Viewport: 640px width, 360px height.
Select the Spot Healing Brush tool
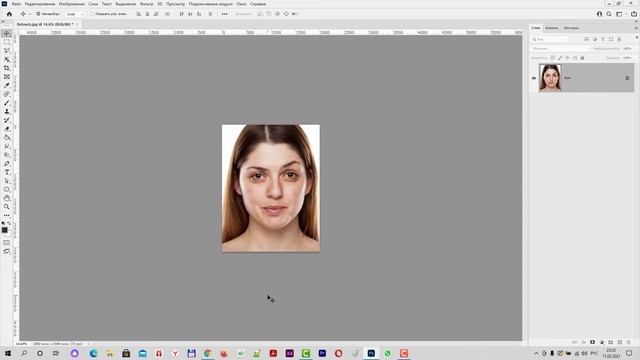tap(7, 94)
